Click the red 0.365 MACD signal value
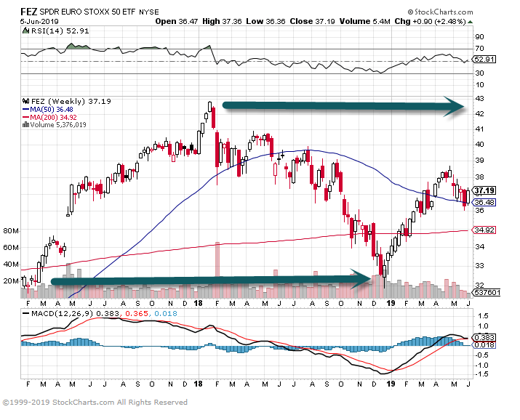520x420 pixels. tap(137, 313)
